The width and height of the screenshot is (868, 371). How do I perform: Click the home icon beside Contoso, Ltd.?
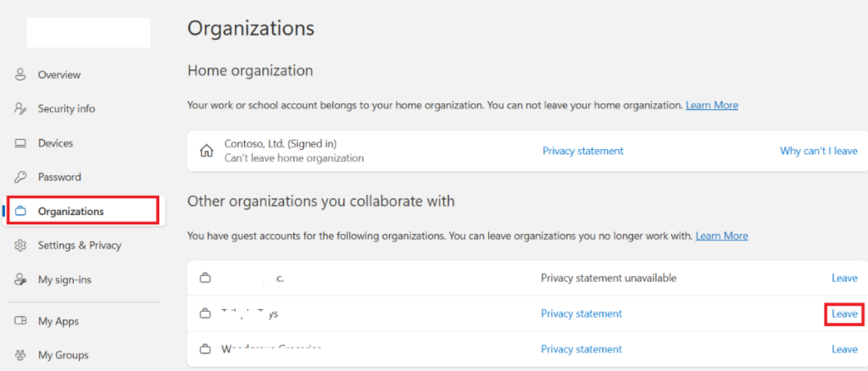click(205, 151)
